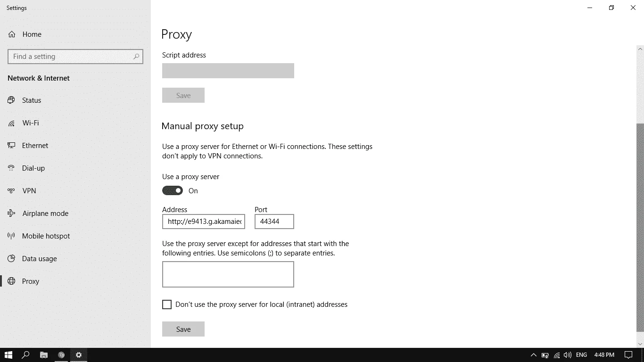Save the manual proxy setup
Image resolution: width=644 pixels, height=362 pixels.
[x=183, y=329]
